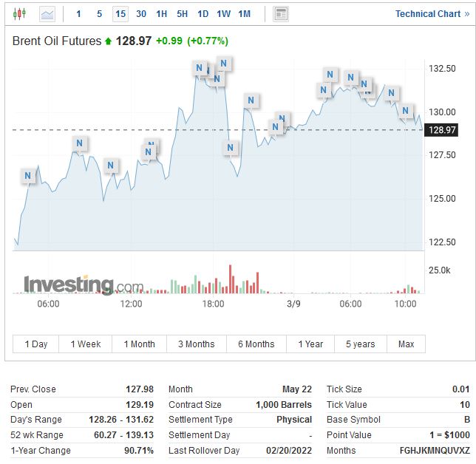Select the 30-minute interval

pyautogui.click(x=141, y=13)
